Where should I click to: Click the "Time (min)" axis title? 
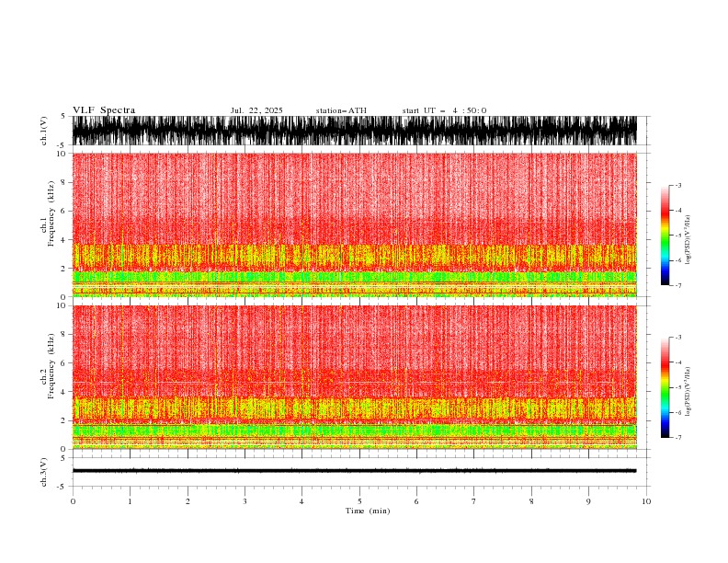coord(368,511)
